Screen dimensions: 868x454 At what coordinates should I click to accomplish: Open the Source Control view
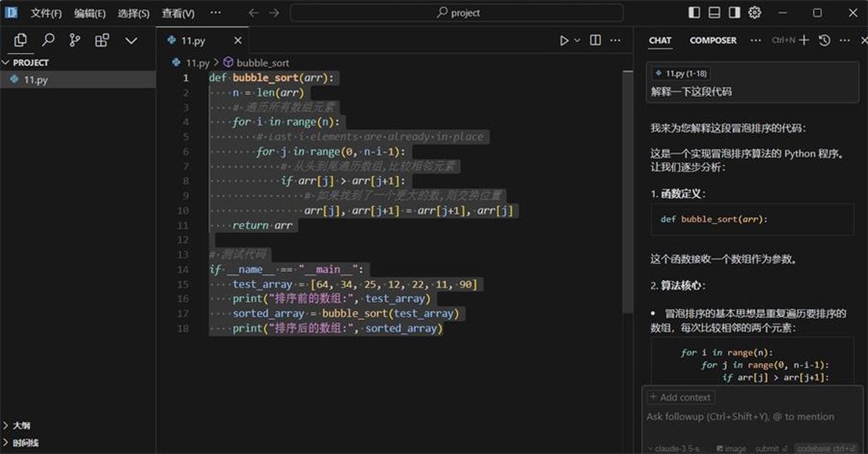[x=75, y=39]
